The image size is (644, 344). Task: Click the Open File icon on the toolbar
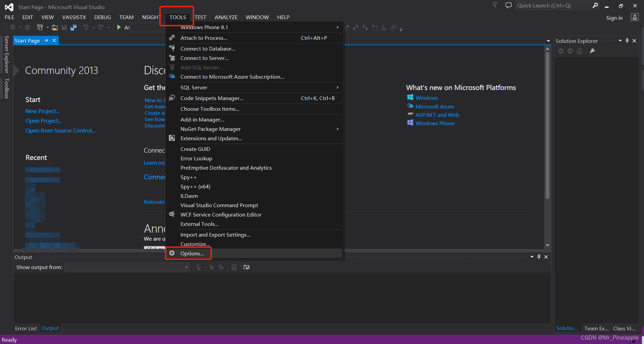pyautogui.click(x=55, y=27)
